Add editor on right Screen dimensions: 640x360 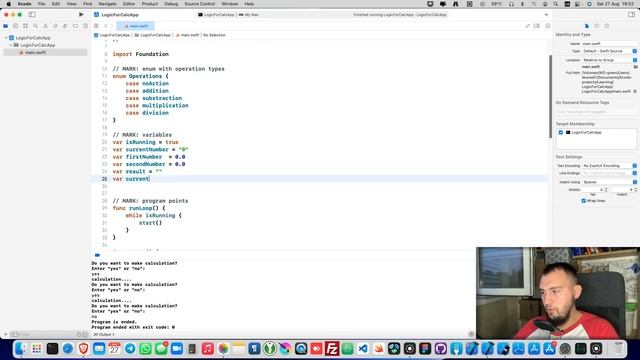point(547,26)
